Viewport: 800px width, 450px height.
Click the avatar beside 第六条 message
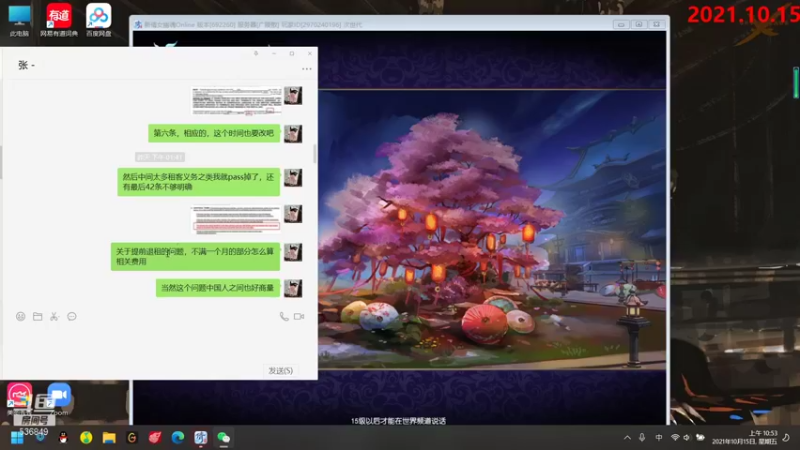click(x=293, y=133)
